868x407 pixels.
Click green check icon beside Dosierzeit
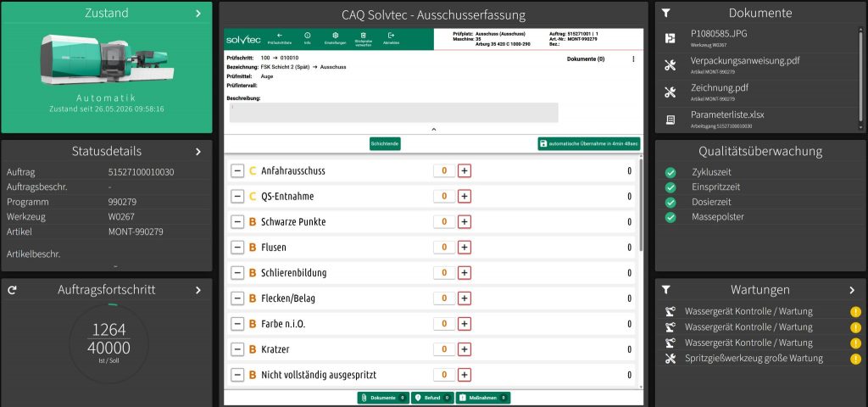pyautogui.click(x=670, y=202)
